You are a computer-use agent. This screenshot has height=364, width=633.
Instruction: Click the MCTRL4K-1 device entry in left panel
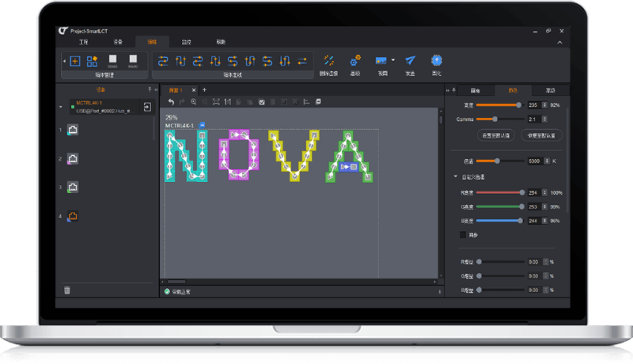point(105,107)
